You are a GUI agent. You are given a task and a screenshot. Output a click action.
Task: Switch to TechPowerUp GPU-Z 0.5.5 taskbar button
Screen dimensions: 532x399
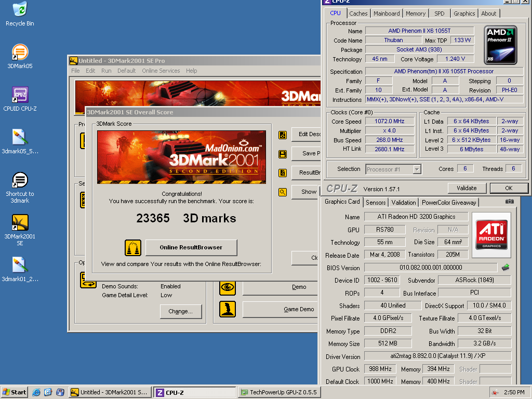pyautogui.click(x=279, y=393)
